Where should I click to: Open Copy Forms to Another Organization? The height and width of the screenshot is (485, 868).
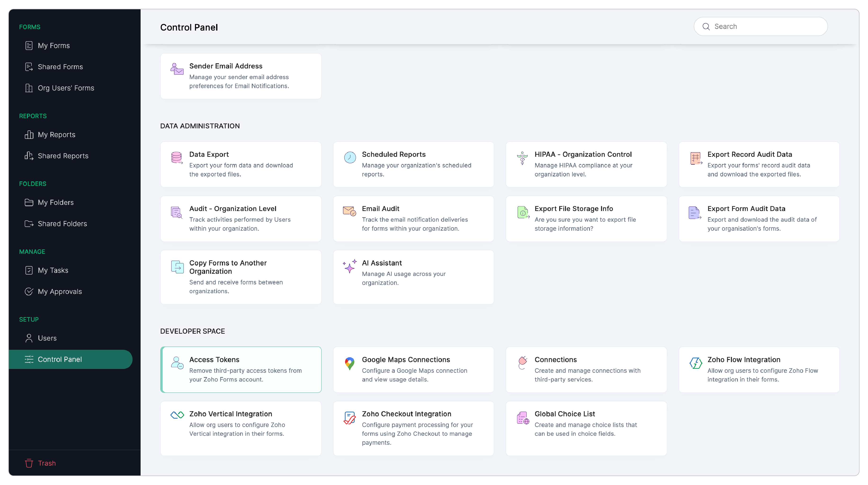click(x=240, y=276)
